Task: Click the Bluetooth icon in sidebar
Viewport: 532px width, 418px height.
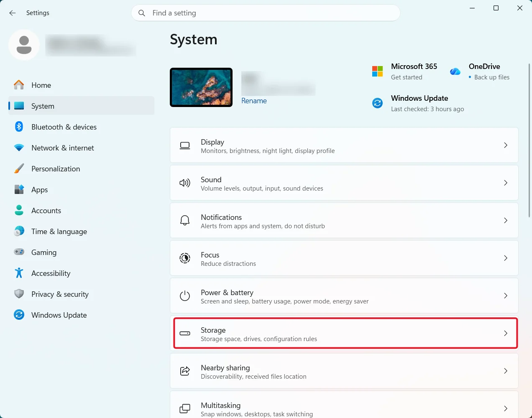Action: pyautogui.click(x=19, y=127)
